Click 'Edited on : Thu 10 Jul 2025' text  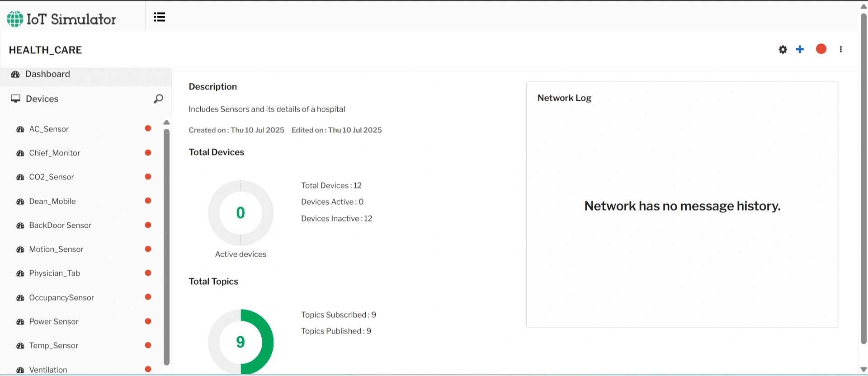point(337,130)
